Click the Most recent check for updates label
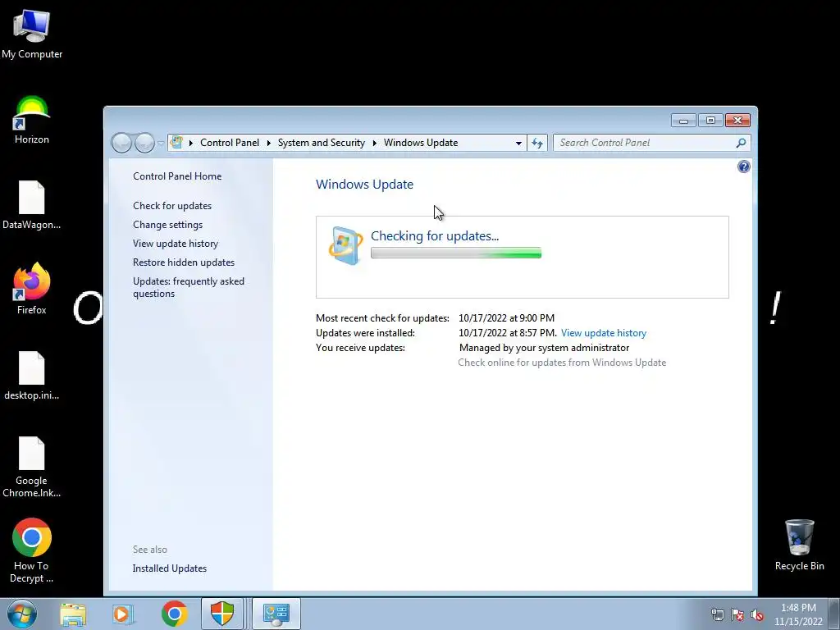Image resolution: width=840 pixels, height=630 pixels. 382,318
